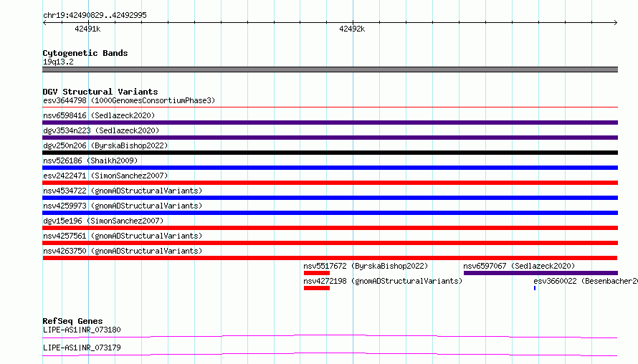Open the dgv3534n223 (Sedlazeck2020) label
Image resolution: width=638 pixels, height=364 pixels.
(101, 130)
